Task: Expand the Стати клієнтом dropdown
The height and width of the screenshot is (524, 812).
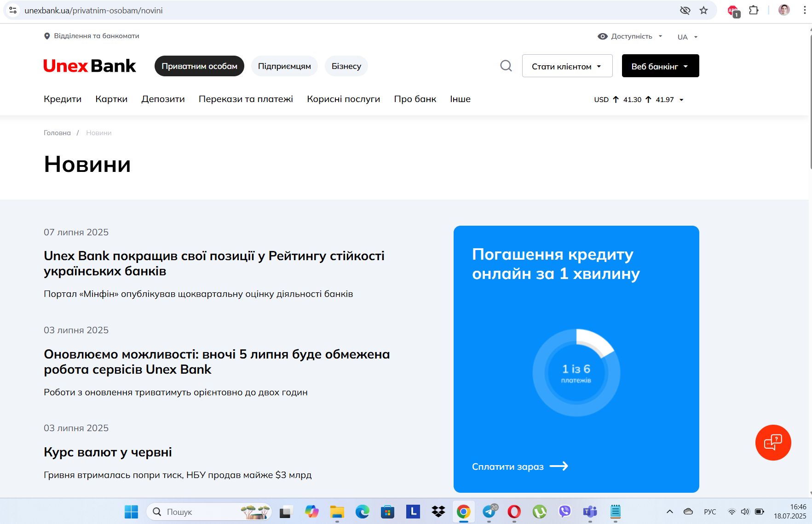Action: [x=567, y=66]
